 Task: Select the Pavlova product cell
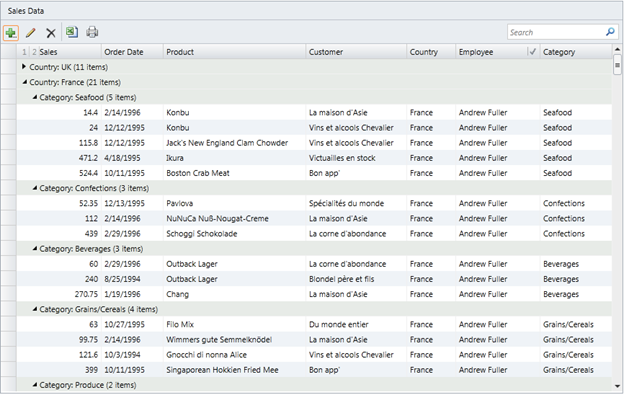click(x=234, y=203)
